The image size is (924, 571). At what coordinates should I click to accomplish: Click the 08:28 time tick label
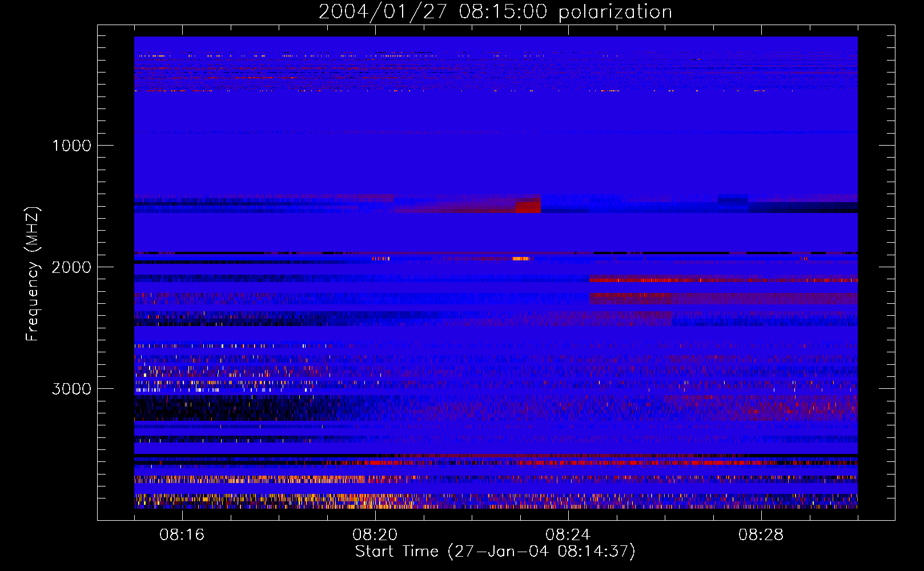761,535
